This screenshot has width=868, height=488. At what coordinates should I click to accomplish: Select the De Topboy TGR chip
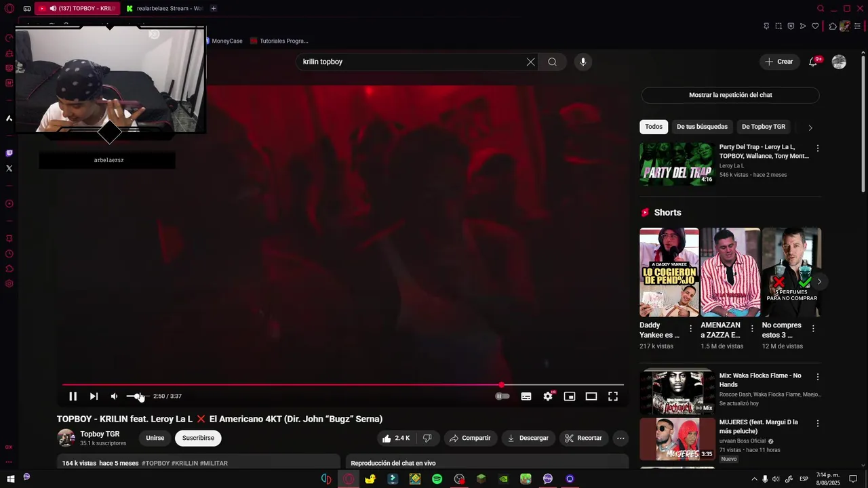(764, 127)
